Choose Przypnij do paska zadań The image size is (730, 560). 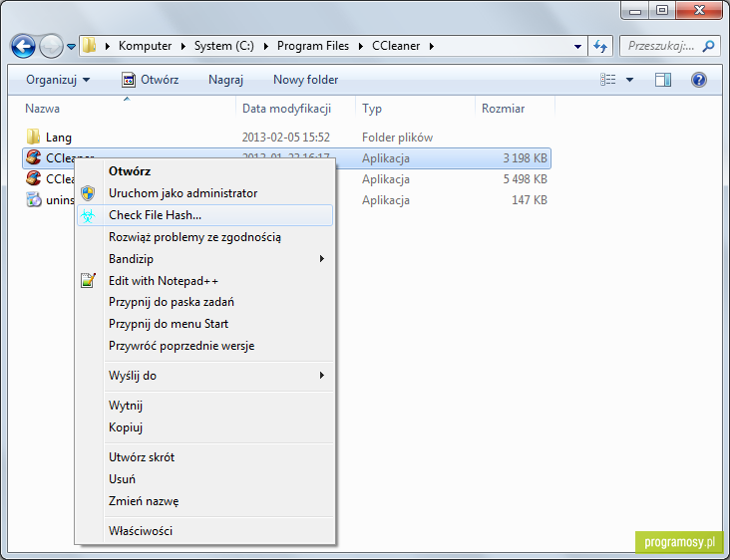pos(204,302)
